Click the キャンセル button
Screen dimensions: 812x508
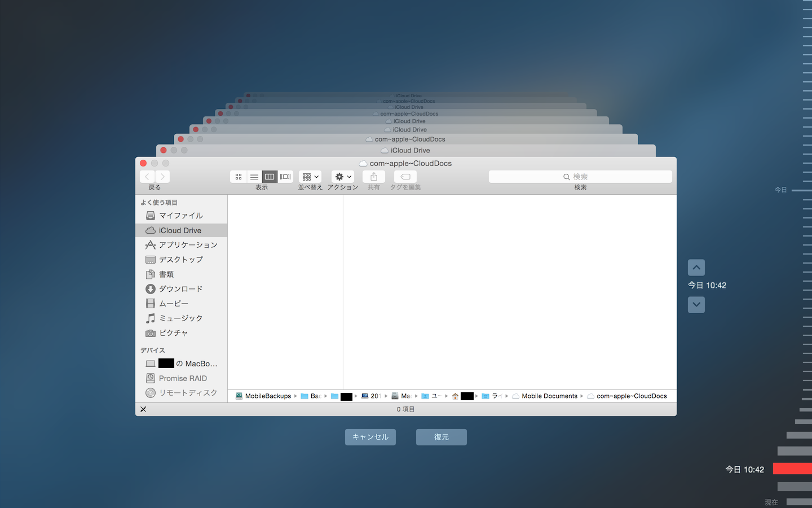pos(370,437)
